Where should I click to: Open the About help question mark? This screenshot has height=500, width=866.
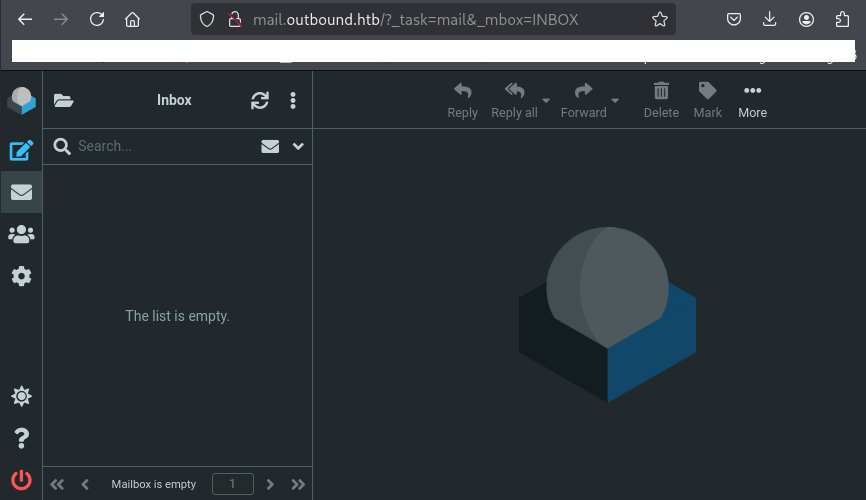pyautogui.click(x=21, y=438)
